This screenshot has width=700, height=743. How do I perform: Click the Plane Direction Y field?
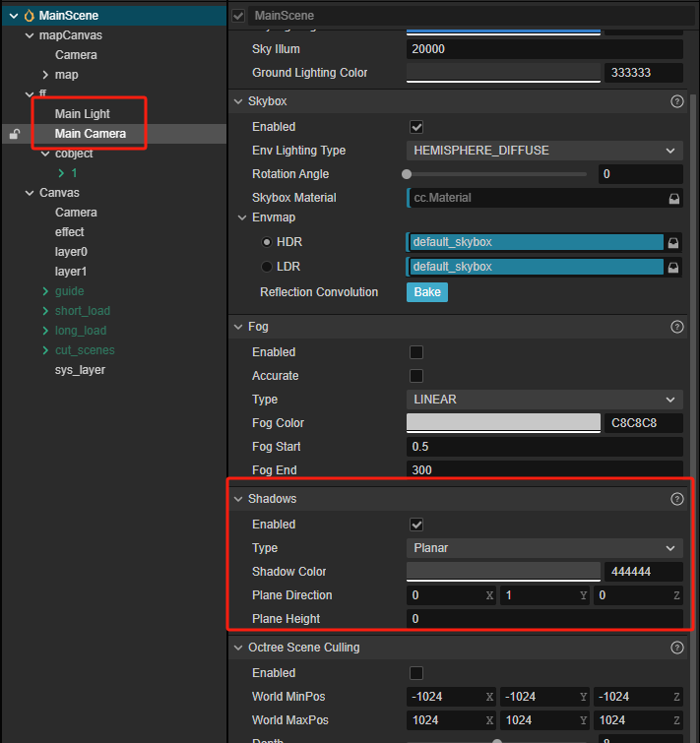544,595
